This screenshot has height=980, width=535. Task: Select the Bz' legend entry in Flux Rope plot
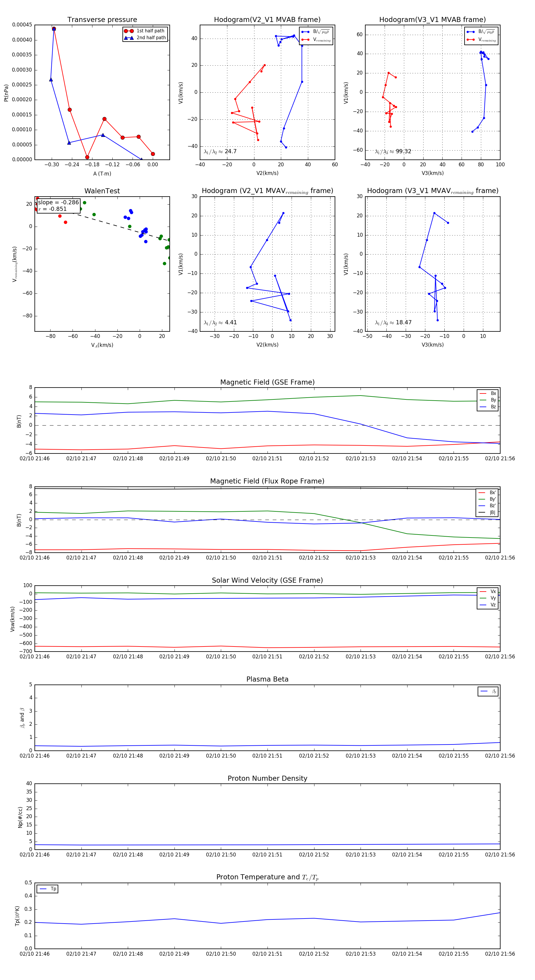(x=487, y=506)
